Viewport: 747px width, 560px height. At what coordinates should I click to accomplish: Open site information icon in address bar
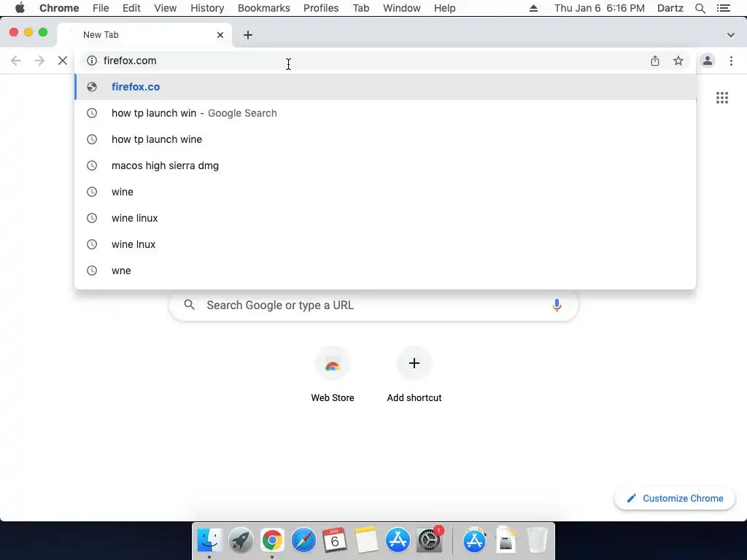pyautogui.click(x=91, y=61)
